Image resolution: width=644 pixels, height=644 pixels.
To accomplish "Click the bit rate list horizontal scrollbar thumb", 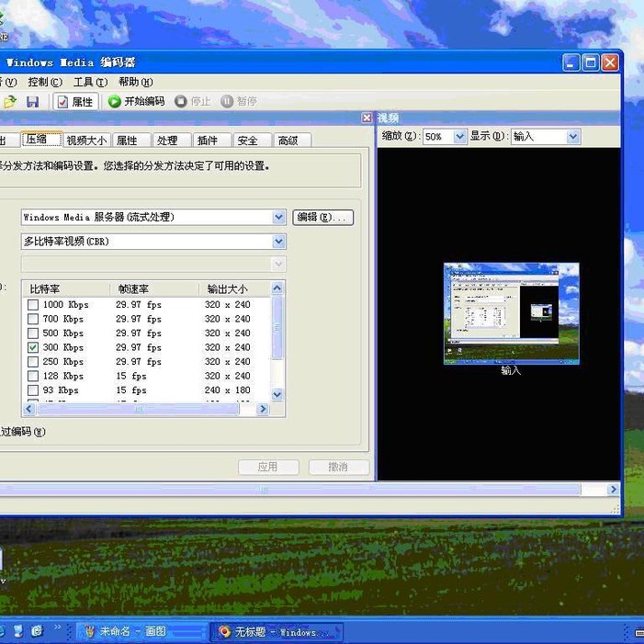I will tap(138, 409).
